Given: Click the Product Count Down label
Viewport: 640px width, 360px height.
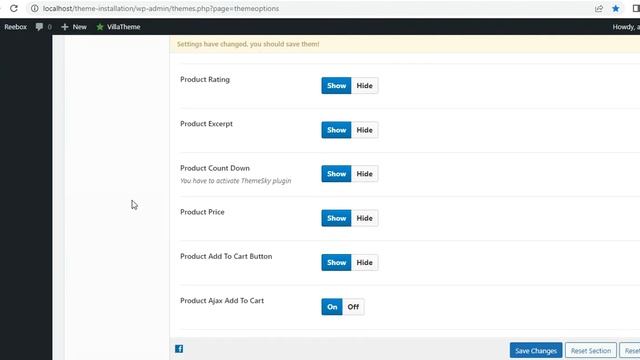Looking at the screenshot, I should pyautogui.click(x=215, y=168).
